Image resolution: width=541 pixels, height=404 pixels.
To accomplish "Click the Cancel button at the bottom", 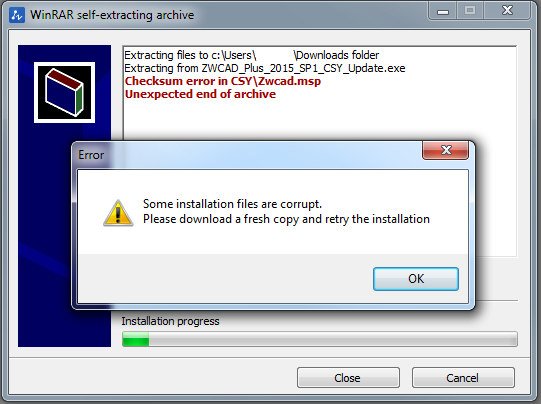I will (x=463, y=378).
